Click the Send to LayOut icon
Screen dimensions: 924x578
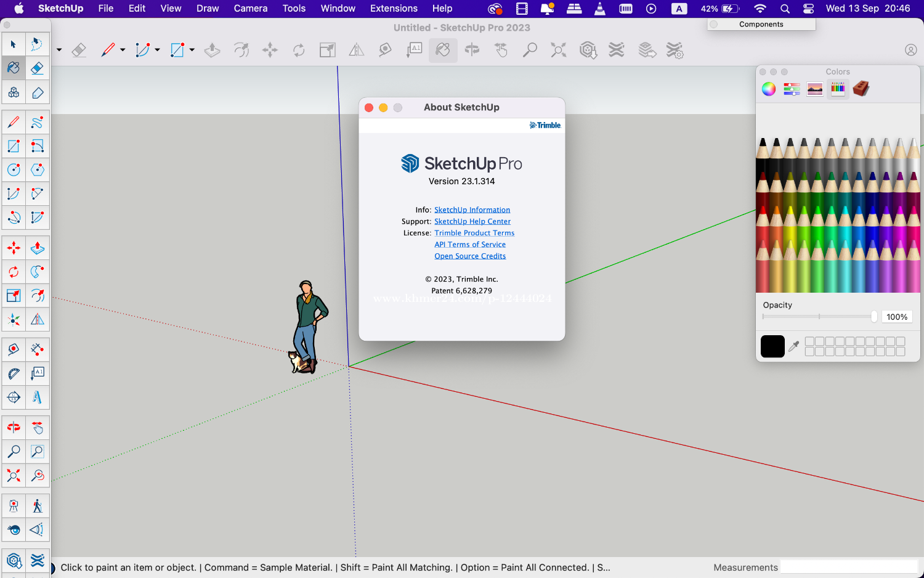(647, 50)
